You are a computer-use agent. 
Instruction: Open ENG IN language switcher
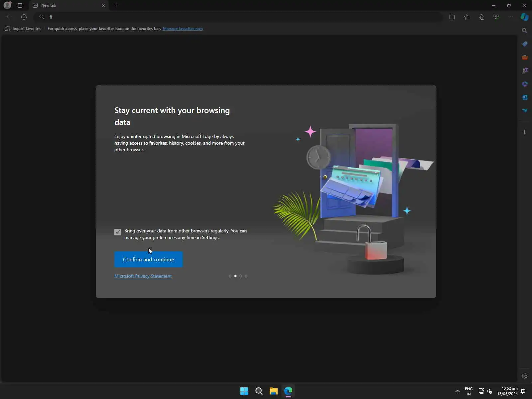pos(469,391)
